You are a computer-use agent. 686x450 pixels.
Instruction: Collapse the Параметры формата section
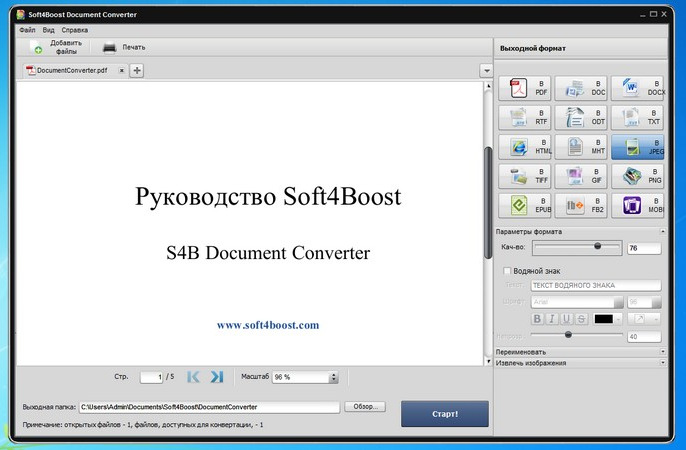click(663, 231)
